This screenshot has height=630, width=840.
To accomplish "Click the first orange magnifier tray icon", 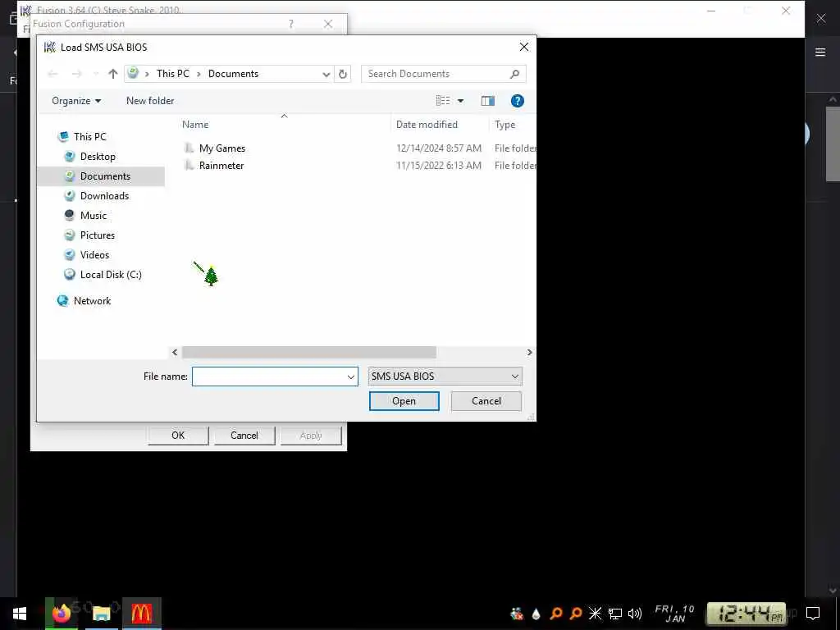I will (556, 614).
